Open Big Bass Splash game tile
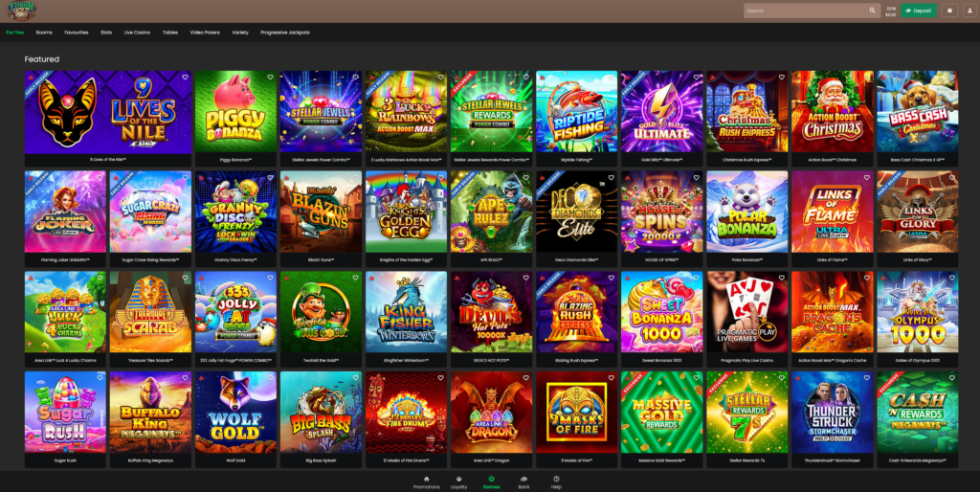The width and height of the screenshot is (980, 492). tap(321, 419)
